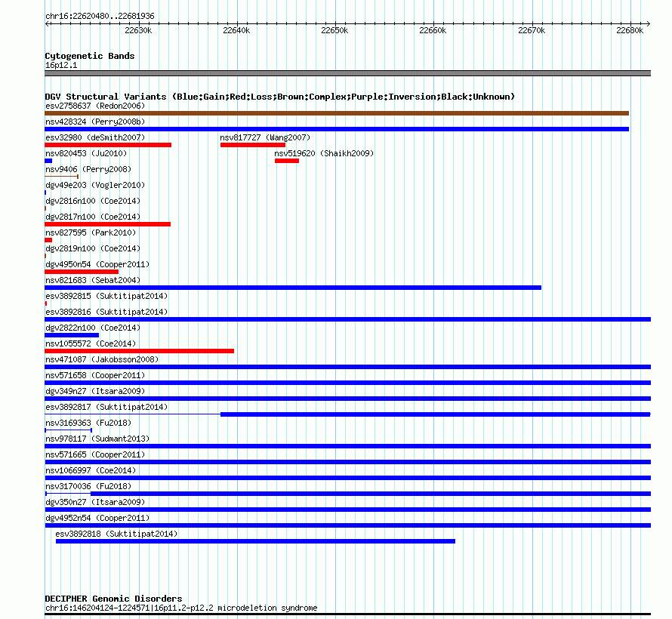The height and width of the screenshot is (619, 672).
Task: Click the dgv2816n100 (Coe2014) label
Action: (93, 201)
